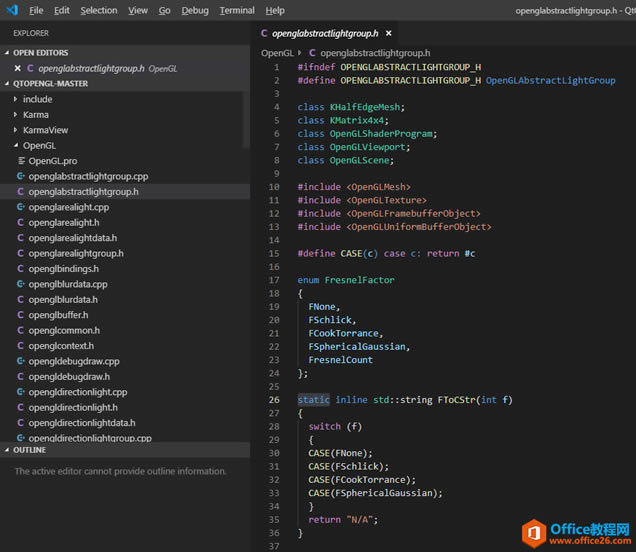Open opengldirectionlight.h file
This screenshot has height=552, width=636.
coord(125,408)
